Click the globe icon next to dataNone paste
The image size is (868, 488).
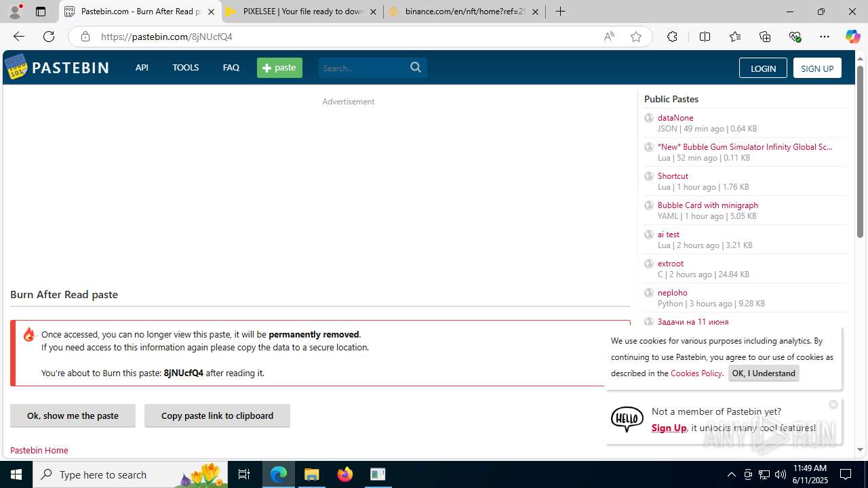coord(649,118)
